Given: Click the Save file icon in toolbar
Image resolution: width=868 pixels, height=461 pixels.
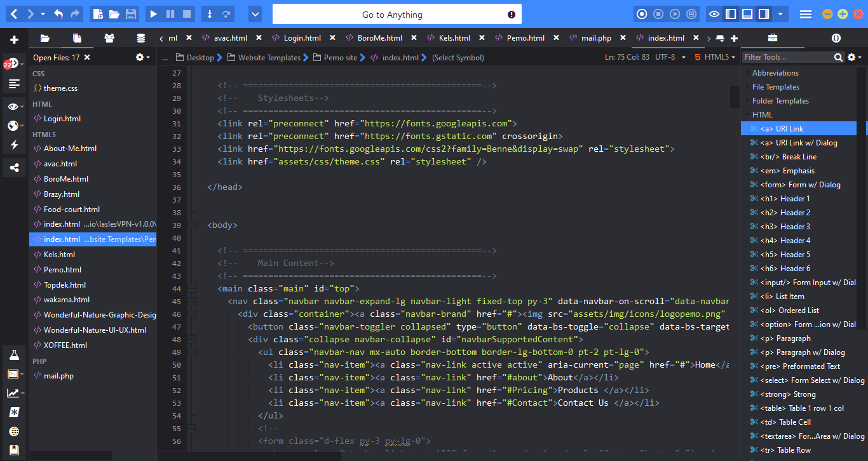Looking at the screenshot, I should tap(131, 14).
